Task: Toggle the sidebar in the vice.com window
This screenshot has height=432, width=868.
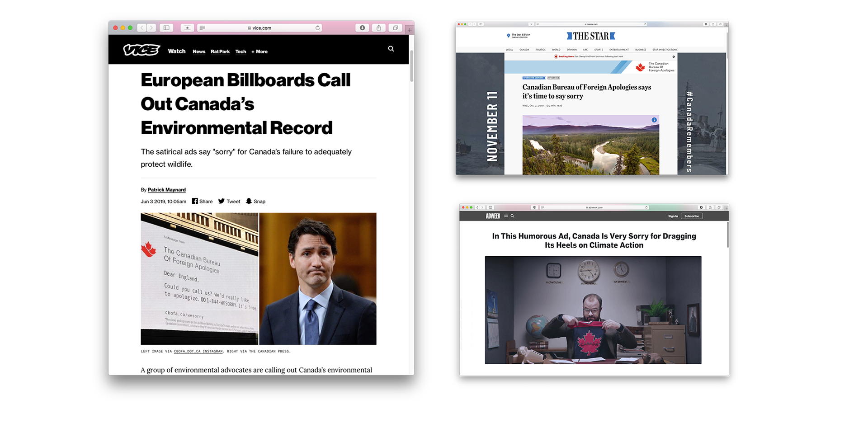Action: click(x=166, y=28)
